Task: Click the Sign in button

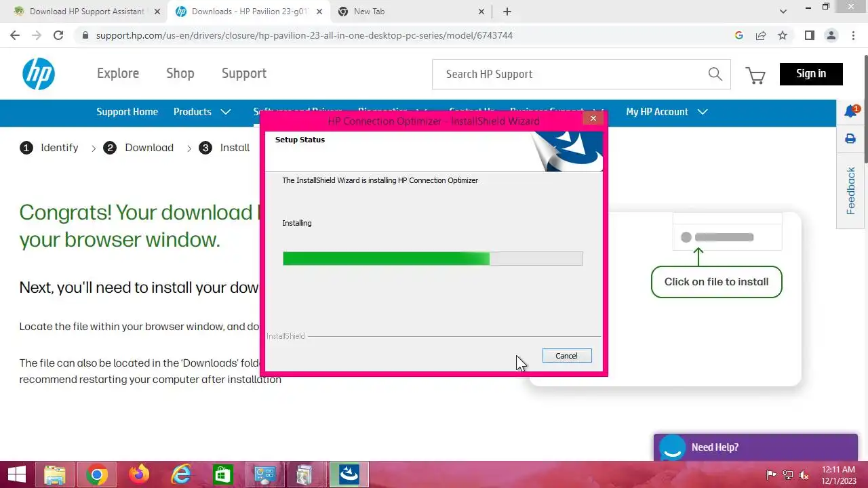Action: pyautogui.click(x=811, y=74)
